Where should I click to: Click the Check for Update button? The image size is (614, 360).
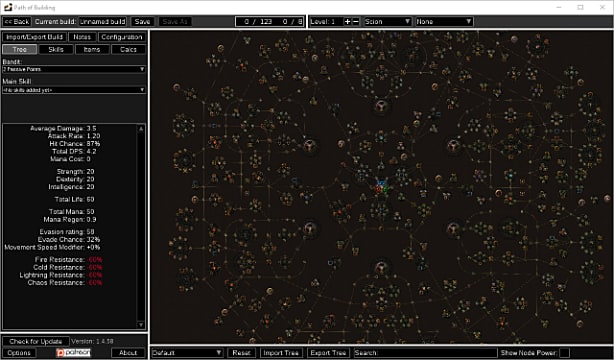(36, 341)
